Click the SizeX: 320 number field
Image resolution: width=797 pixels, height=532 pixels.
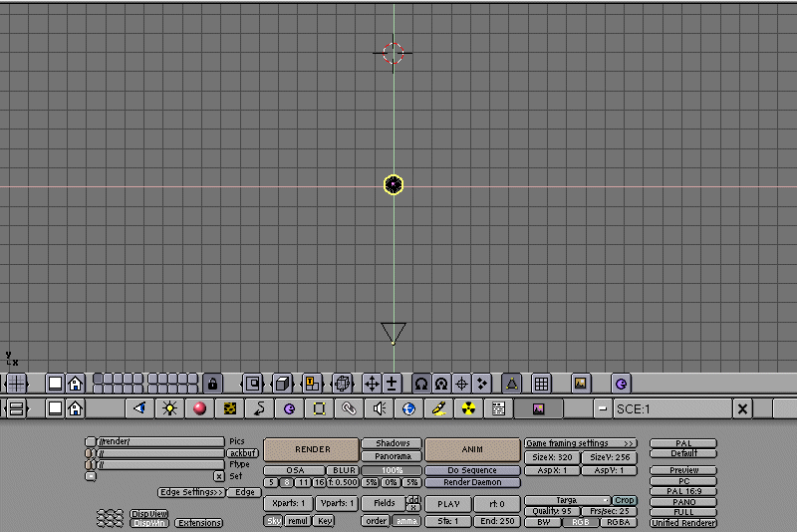551,457
